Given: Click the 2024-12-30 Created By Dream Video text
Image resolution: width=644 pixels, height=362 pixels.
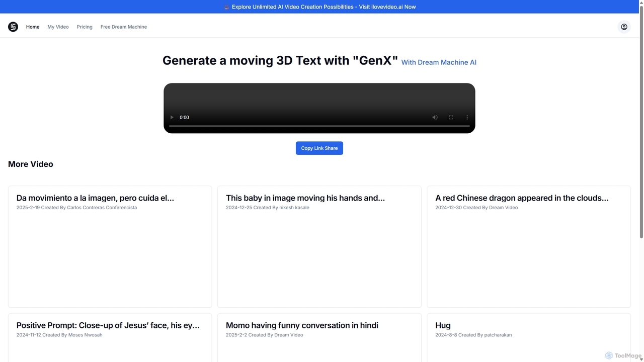Looking at the screenshot, I should click(476, 207).
